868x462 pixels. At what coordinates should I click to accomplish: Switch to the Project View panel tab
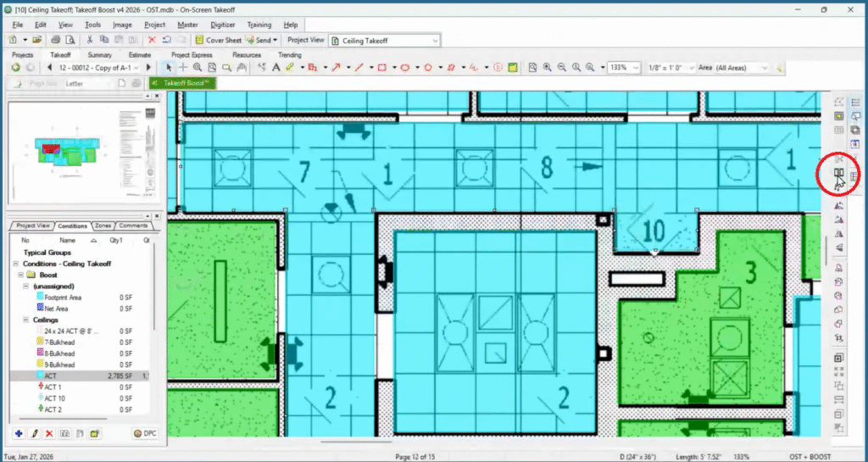(x=33, y=225)
